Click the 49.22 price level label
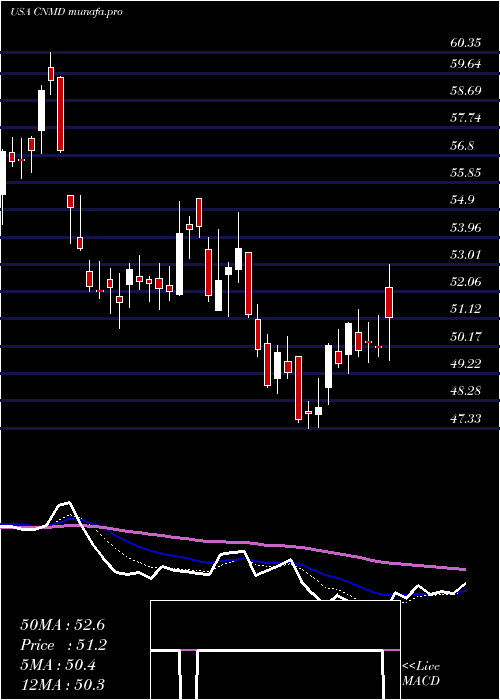 click(x=466, y=364)
